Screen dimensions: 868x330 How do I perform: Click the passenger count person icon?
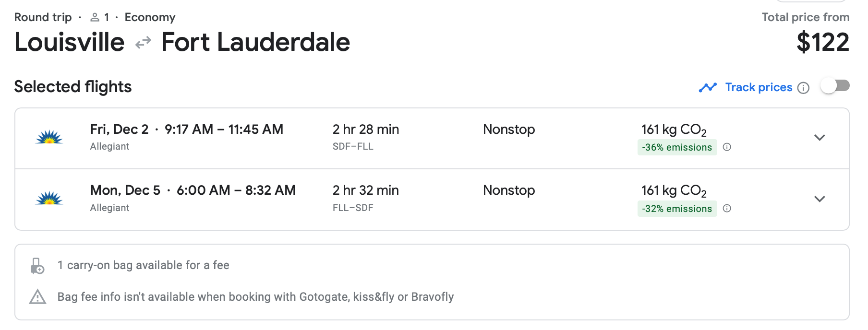tap(95, 18)
